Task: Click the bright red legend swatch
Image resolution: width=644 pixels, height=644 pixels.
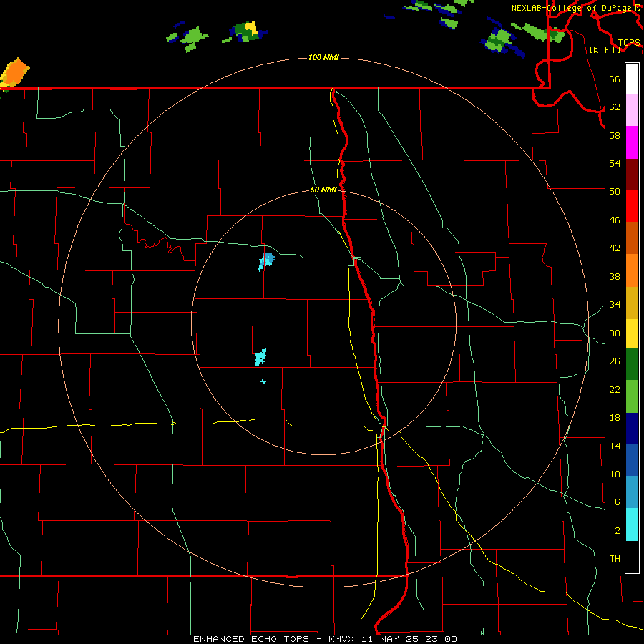Action: (x=632, y=206)
